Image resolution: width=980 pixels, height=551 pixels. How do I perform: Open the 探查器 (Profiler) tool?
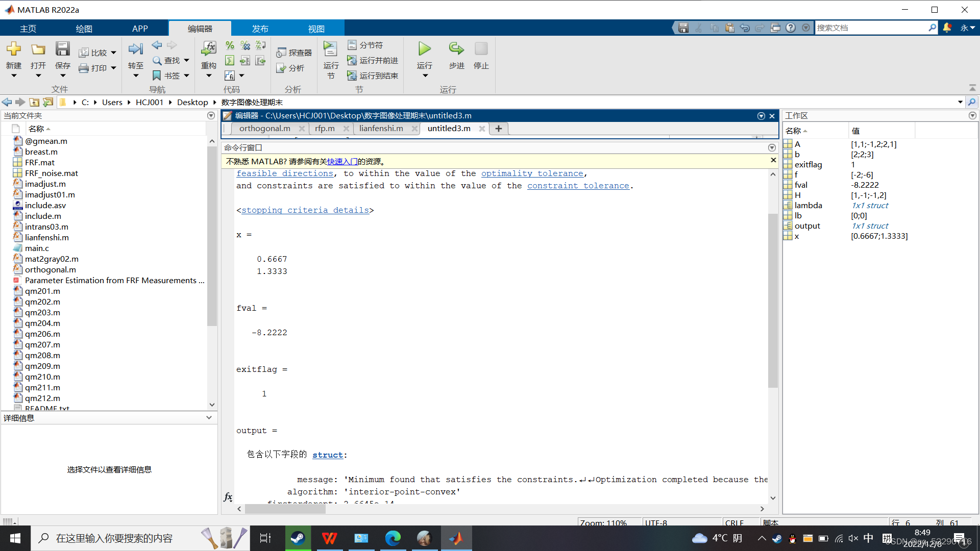coord(294,52)
